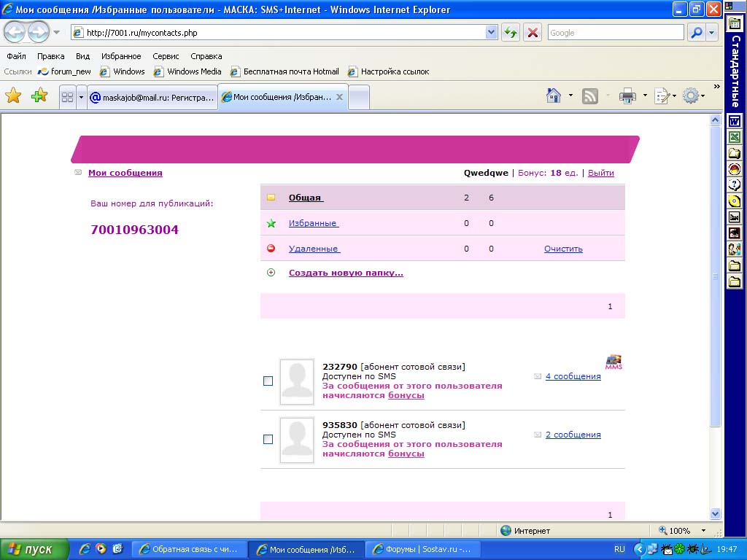Viewport: 747px width, 560px height.
Task: Open the Избранное menu
Action: click(122, 56)
